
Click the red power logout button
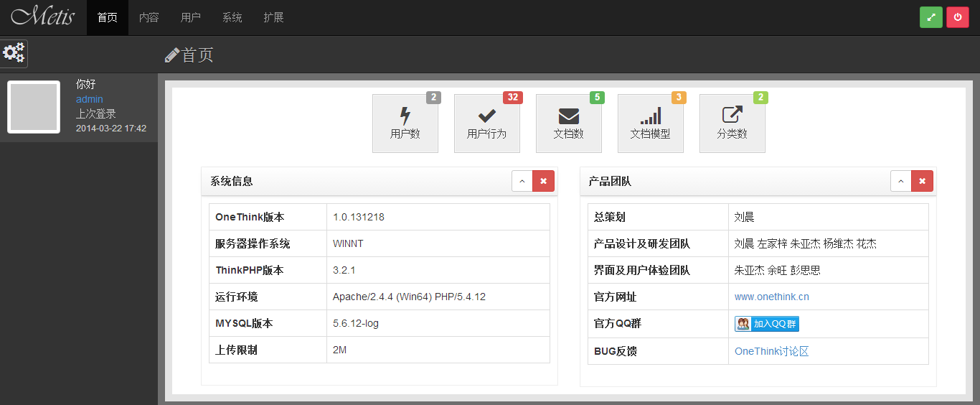point(957,17)
